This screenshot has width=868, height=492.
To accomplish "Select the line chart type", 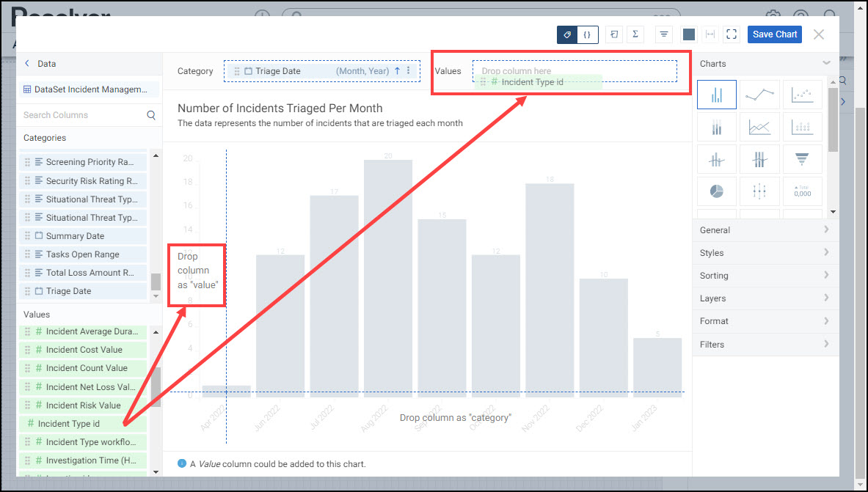I will [759, 95].
